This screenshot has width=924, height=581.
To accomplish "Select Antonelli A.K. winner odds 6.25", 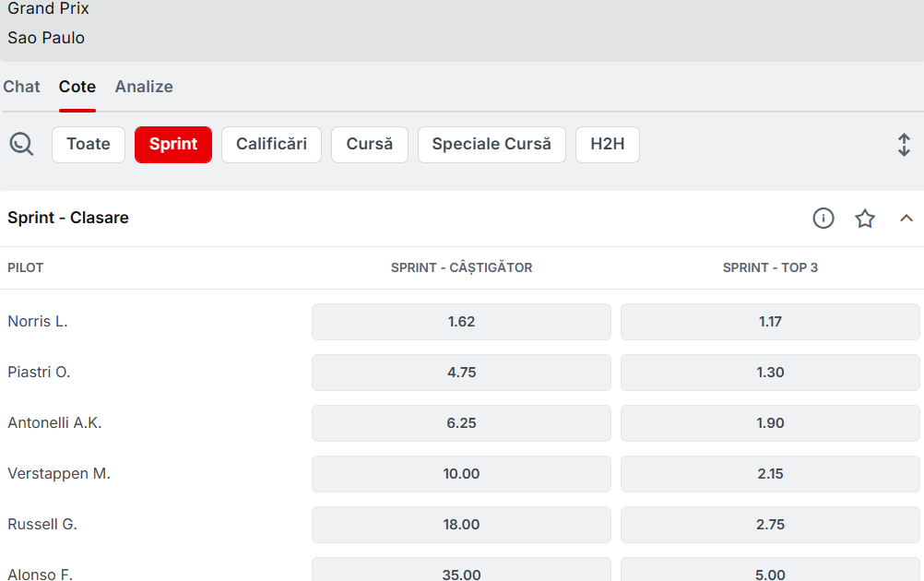I will tap(461, 423).
